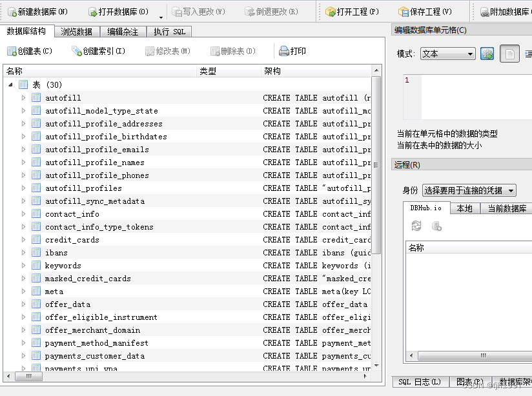Click the horizontal scrollbar in remote file list

[x=475, y=355]
